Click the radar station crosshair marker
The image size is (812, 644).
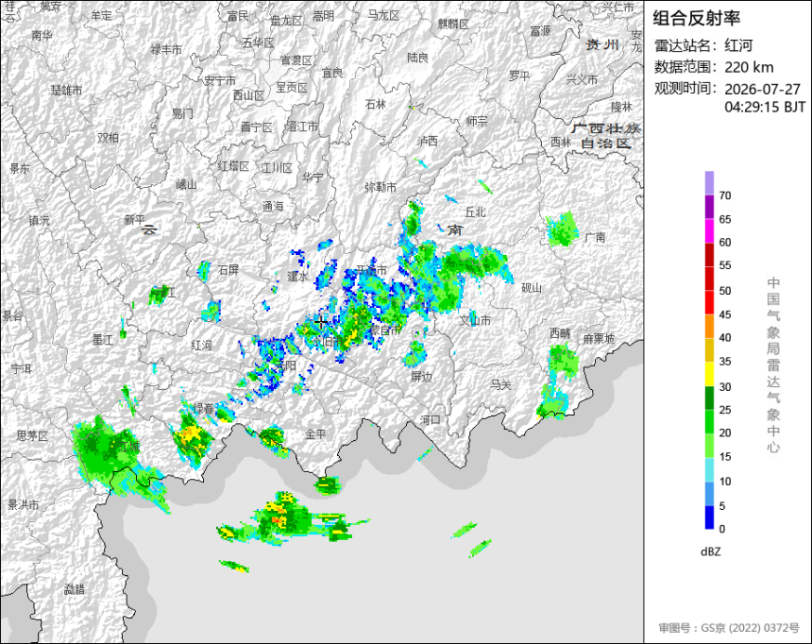coord(321,322)
